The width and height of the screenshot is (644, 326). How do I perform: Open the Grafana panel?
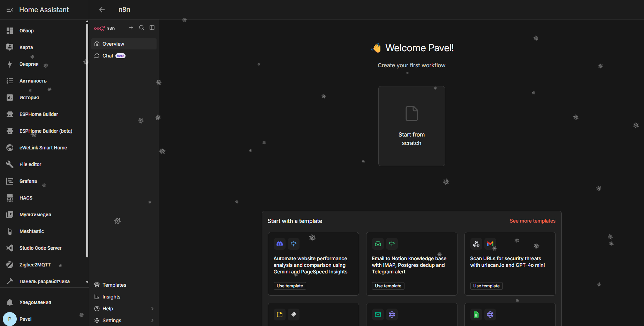(x=28, y=181)
